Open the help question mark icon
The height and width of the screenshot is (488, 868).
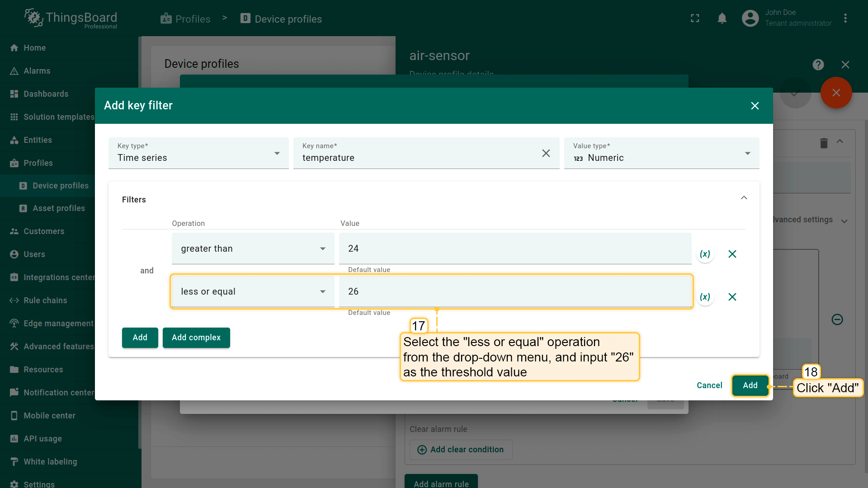818,65
